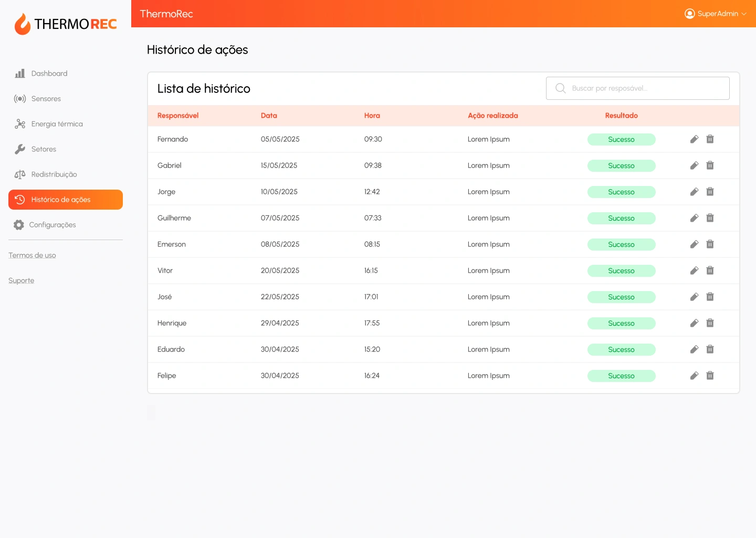This screenshot has height=538, width=756.
Task: Open Energia térmica section
Action: [x=57, y=124]
